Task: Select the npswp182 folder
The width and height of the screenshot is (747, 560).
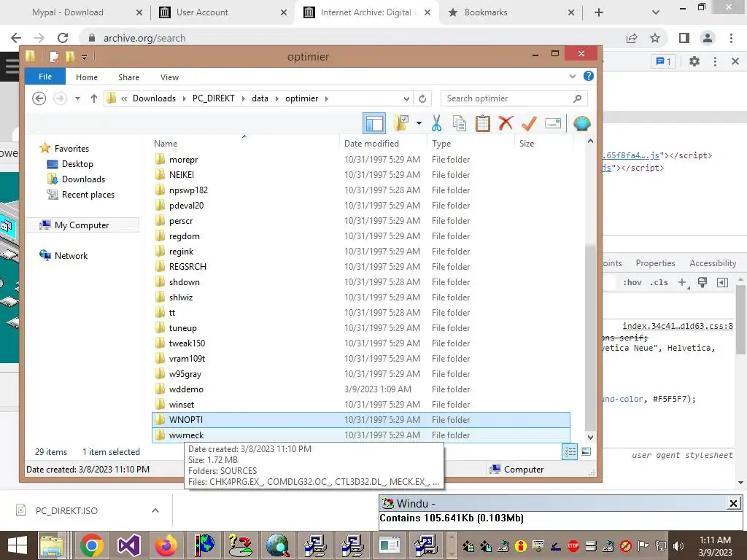Action: click(x=360, y=190)
